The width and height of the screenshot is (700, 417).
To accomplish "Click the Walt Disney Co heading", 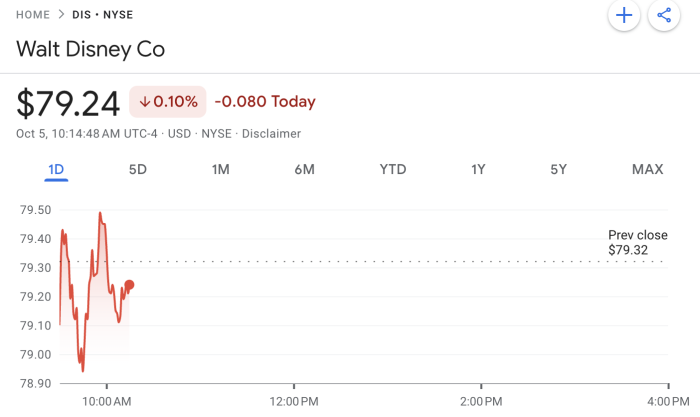I will coord(90,49).
